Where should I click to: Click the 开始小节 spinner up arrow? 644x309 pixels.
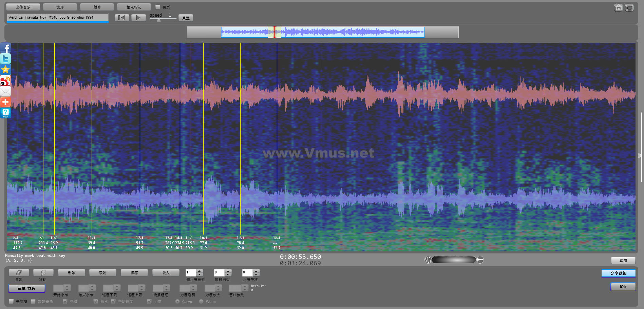point(67,286)
